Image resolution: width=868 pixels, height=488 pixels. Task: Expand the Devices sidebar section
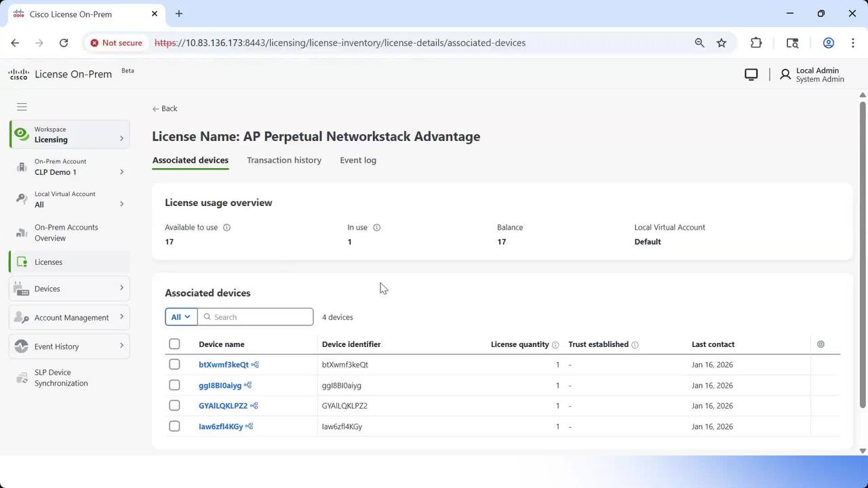pos(69,289)
